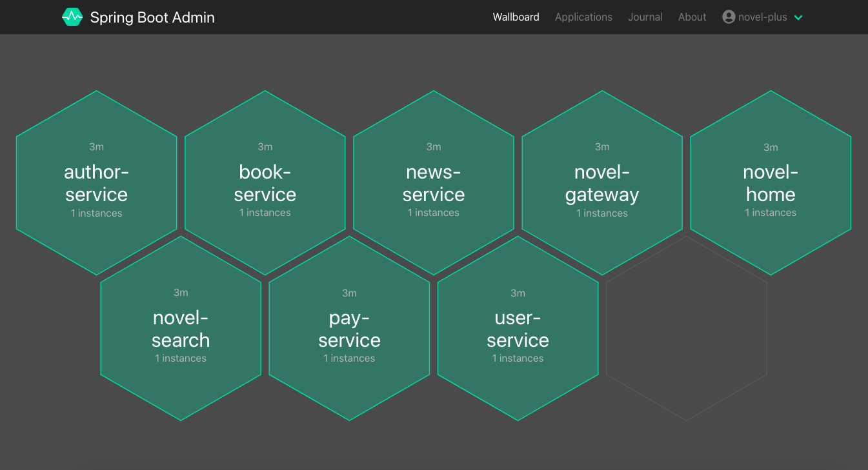Switch to the Applications tab
This screenshot has height=470, width=868.
[583, 17]
